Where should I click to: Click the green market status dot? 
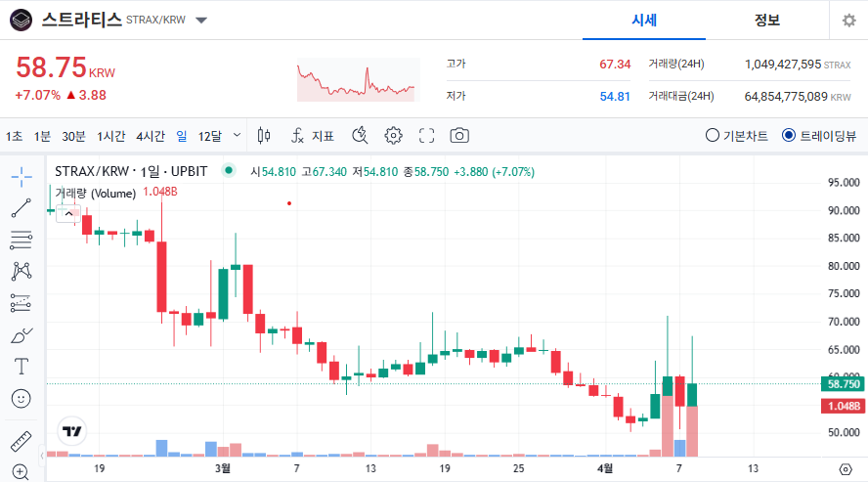pos(228,170)
